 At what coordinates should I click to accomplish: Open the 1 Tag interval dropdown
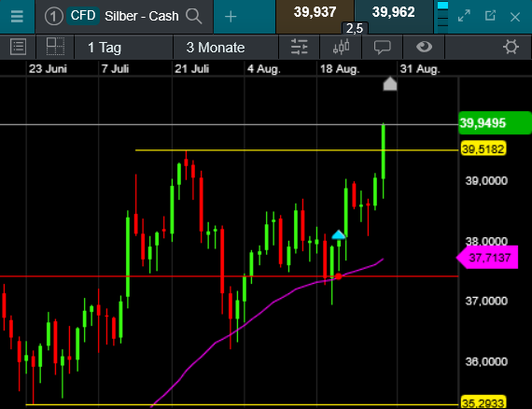123,48
